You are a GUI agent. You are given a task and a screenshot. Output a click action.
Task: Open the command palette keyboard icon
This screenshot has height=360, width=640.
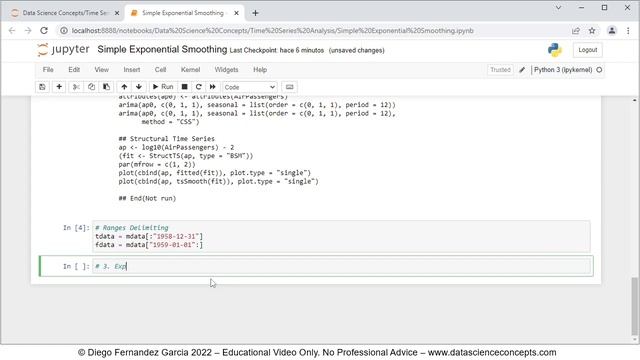tap(289, 87)
